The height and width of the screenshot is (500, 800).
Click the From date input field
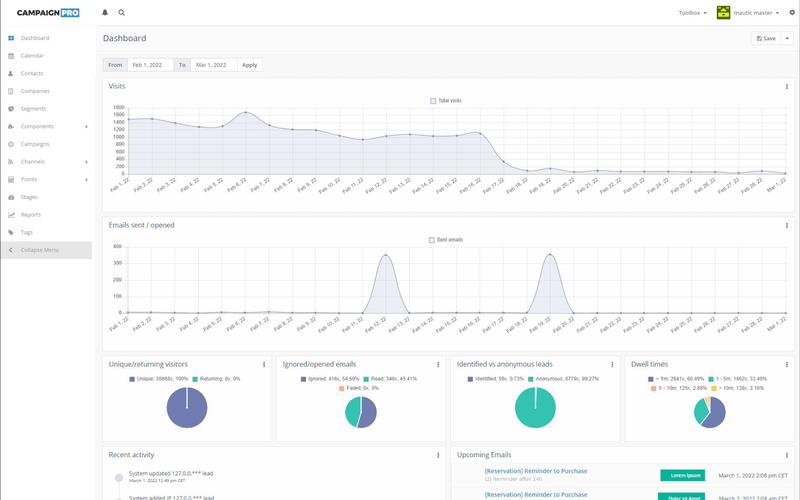(150, 65)
